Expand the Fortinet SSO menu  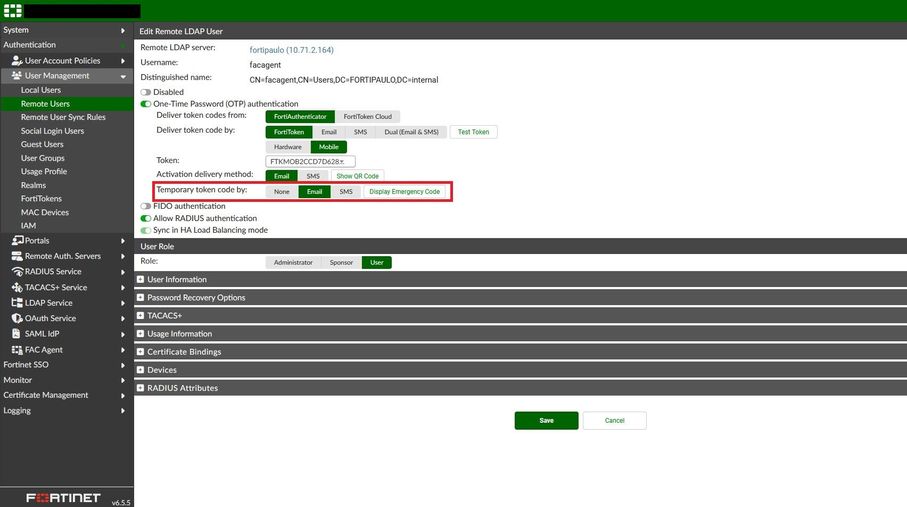pos(67,365)
